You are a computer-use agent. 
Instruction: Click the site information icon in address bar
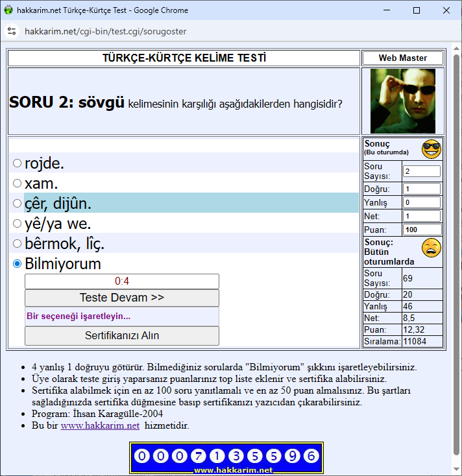pyautogui.click(x=11, y=31)
